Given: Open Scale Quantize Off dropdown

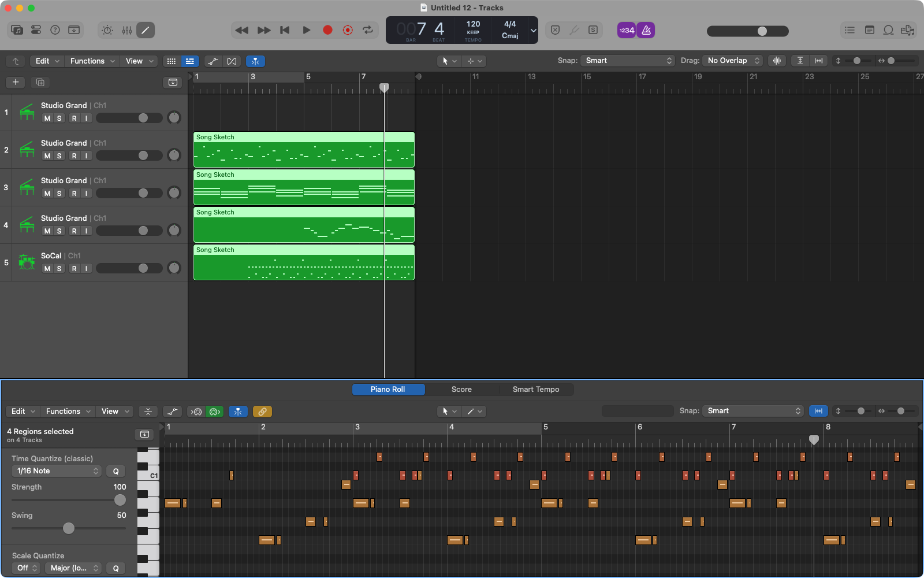Looking at the screenshot, I should (x=26, y=568).
